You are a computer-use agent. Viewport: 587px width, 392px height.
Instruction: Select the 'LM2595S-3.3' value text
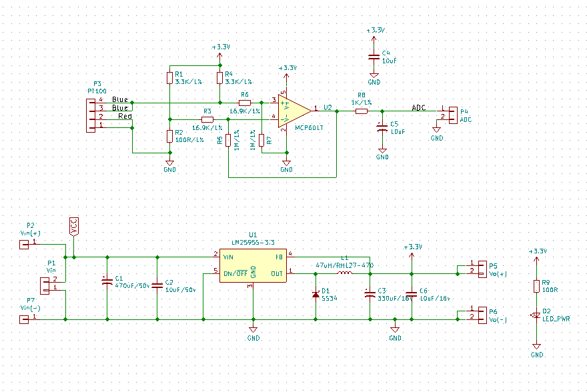(253, 243)
